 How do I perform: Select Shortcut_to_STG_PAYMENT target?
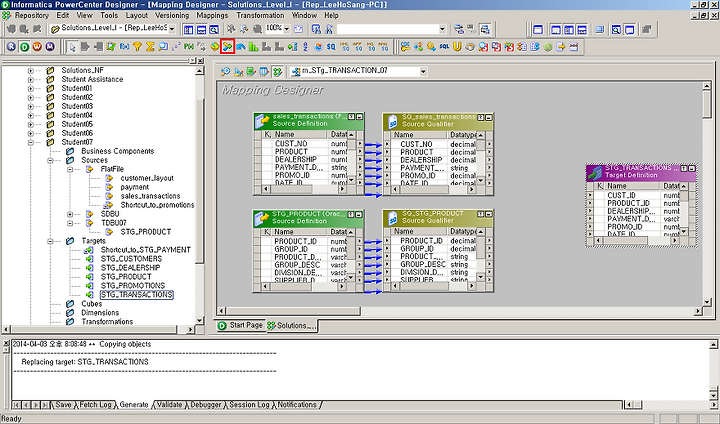point(146,250)
